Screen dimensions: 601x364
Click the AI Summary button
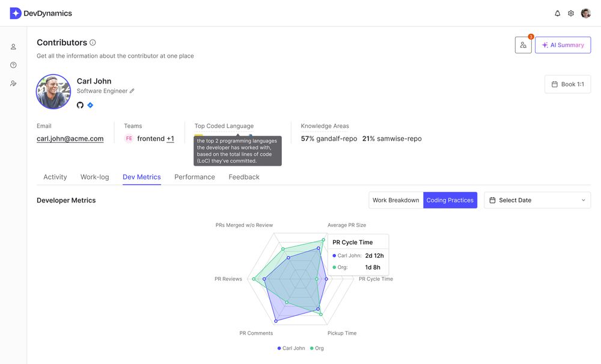click(563, 44)
